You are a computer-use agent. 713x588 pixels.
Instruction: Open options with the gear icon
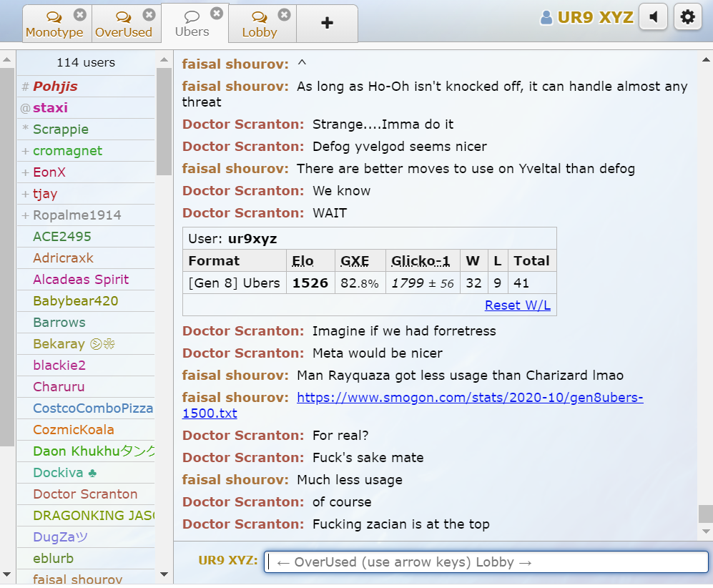(x=687, y=17)
